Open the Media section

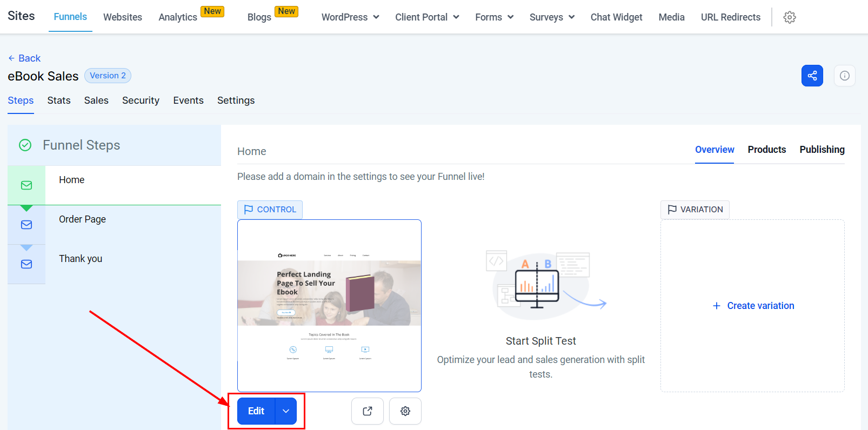(671, 17)
